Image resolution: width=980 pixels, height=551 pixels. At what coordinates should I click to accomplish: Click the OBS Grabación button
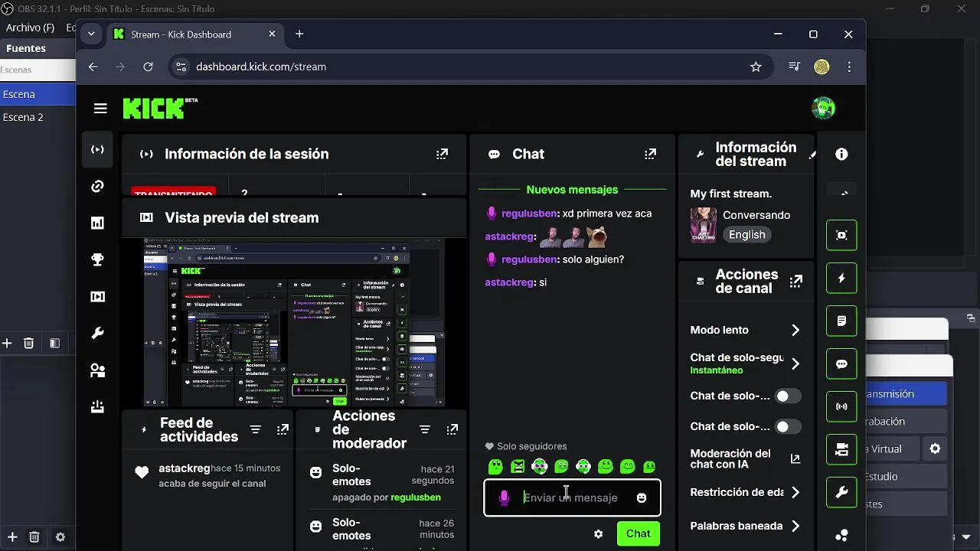(906, 421)
